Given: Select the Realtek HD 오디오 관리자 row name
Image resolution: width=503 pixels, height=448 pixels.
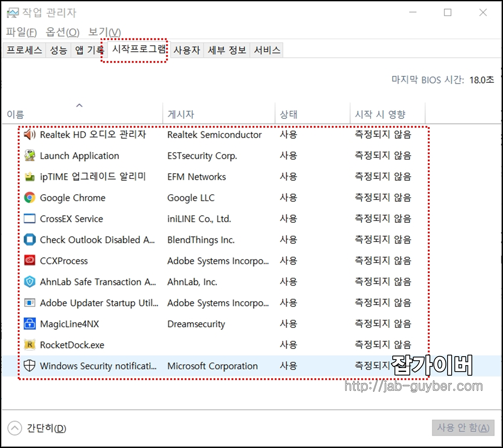Looking at the screenshot, I should click(x=93, y=135).
